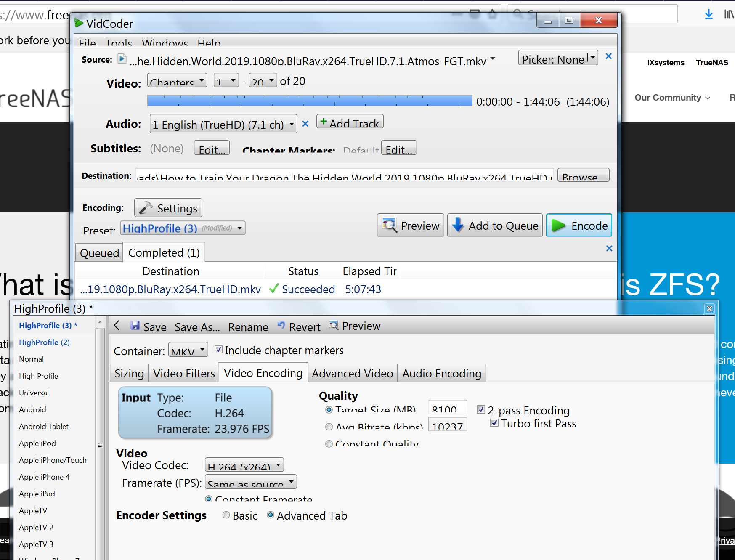
Task: Expand the source file name dropdown arrow
Action: click(x=493, y=58)
